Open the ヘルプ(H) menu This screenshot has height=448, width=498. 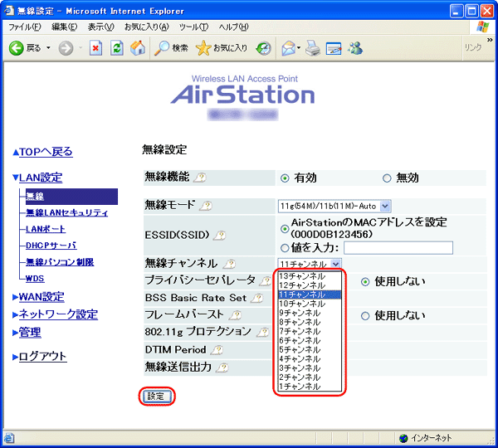click(x=233, y=27)
